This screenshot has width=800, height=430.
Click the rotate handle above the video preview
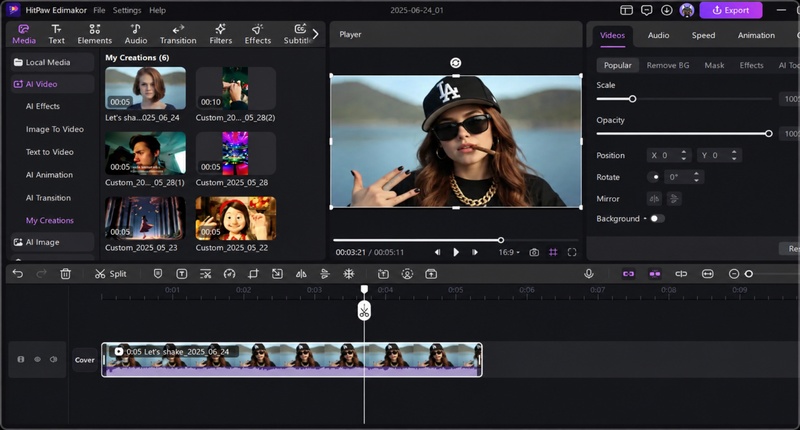pos(456,63)
